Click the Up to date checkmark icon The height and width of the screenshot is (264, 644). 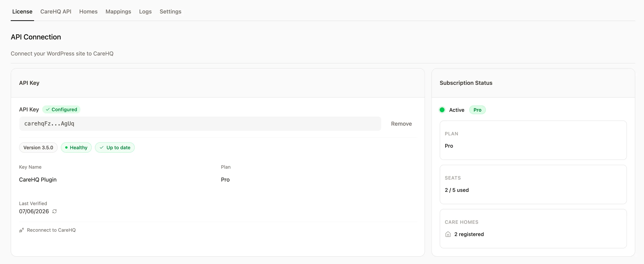click(x=102, y=147)
